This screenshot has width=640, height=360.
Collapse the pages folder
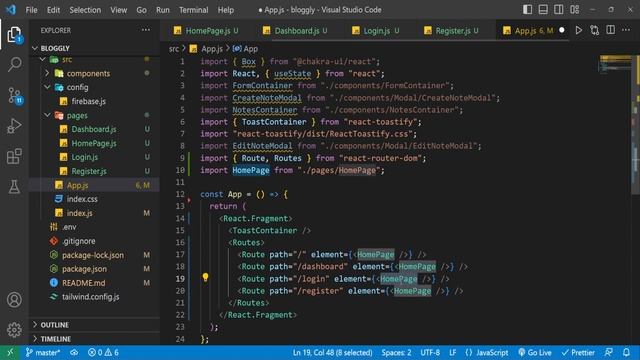tap(47, 115)
